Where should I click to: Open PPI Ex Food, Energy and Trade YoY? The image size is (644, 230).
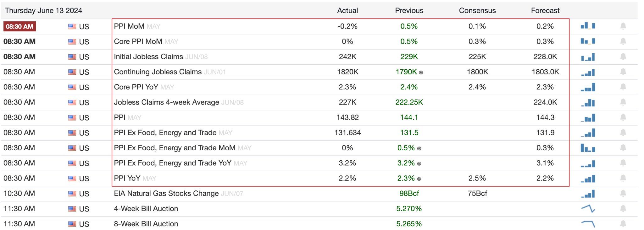(172, 163)
